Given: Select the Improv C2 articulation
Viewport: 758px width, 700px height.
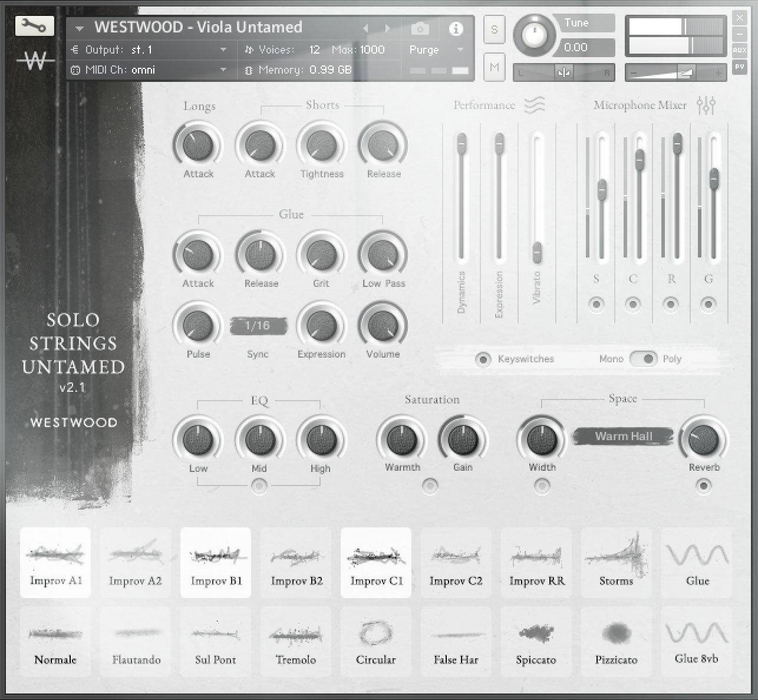Looking at the screenshot, I should coord(456,562).
